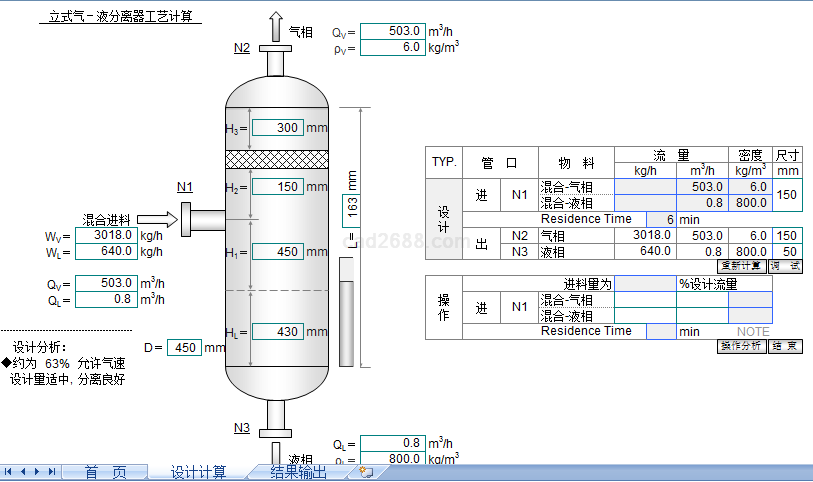The image size is (813, 482).
Task: Click the mixed feed inlet arrow
Action: tap(154, 219)
